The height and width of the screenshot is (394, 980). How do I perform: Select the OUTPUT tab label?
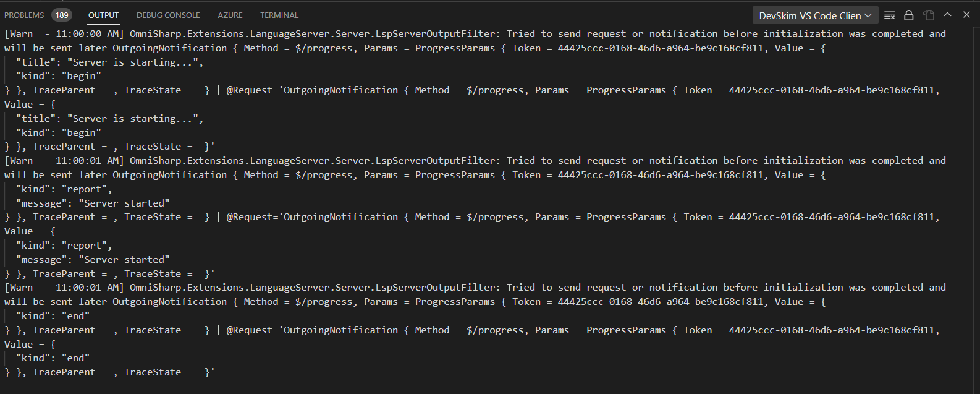(x=103, y=15)
